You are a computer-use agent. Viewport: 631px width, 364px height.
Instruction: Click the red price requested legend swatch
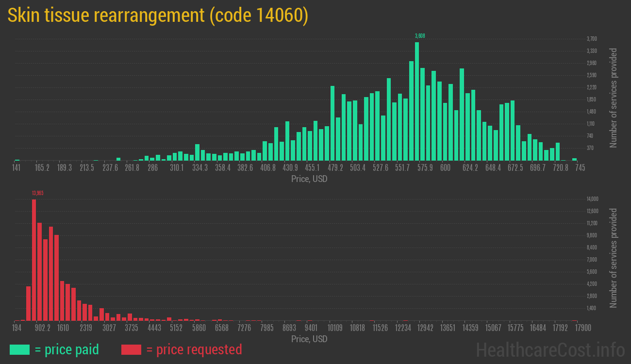pos(131,349)
